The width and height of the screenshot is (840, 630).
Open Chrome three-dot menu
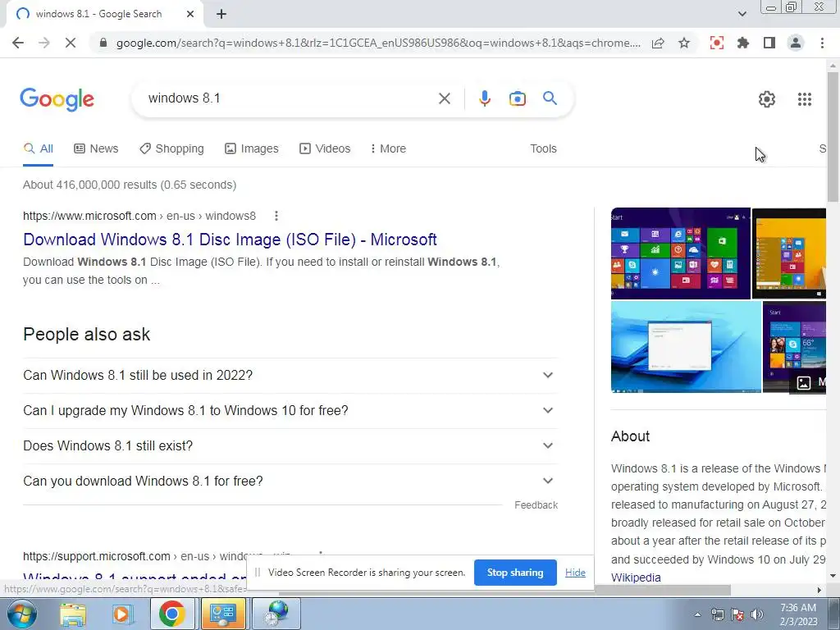822,43
